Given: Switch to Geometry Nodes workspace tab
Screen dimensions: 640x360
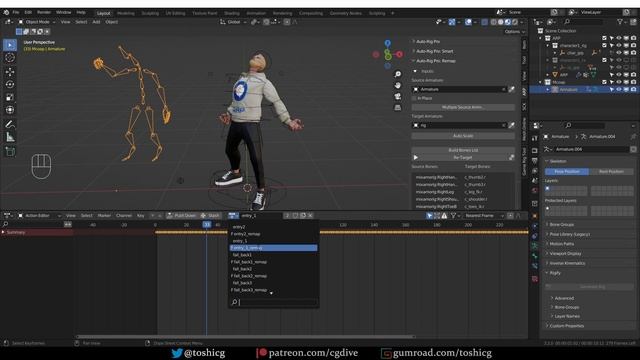Looking at the screenshot, I should click(x=346, y=13).
